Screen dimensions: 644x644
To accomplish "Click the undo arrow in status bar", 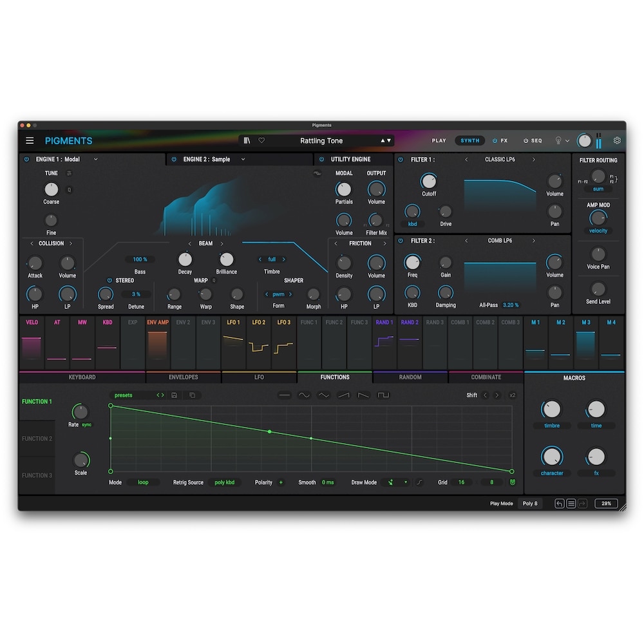I will tap(560, 504).
